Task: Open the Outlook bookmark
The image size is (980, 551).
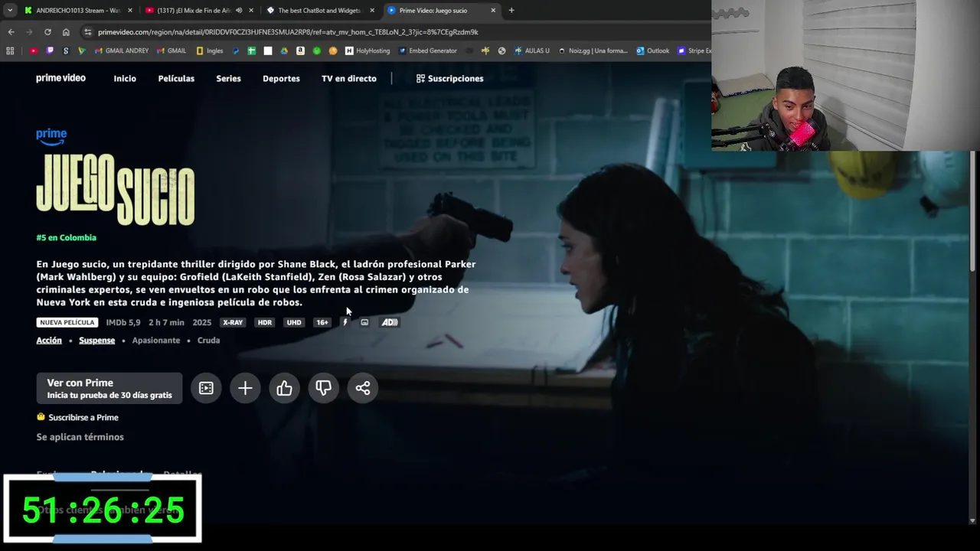Action: [652, 51]
